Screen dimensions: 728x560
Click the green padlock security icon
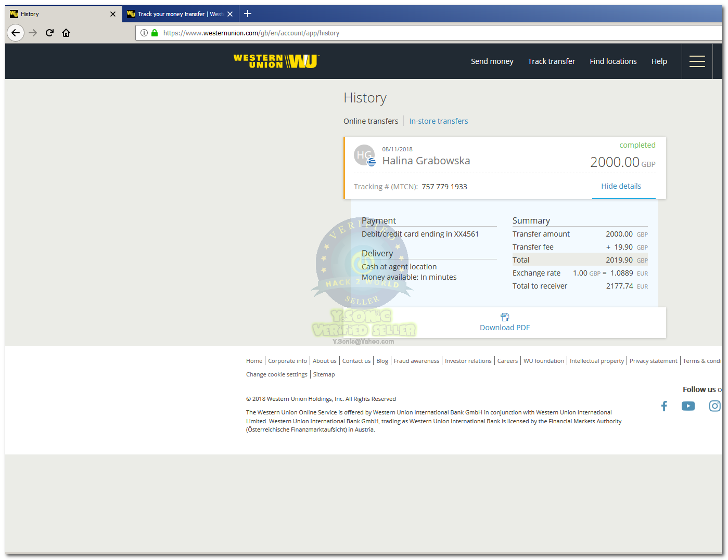[155, 33]
